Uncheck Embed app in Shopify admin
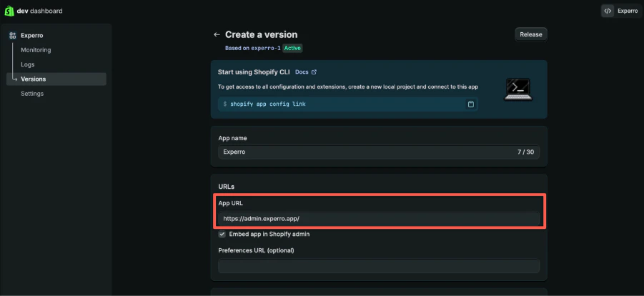The image size is (644, 296). pyautogui.click(x=222, y=235)
